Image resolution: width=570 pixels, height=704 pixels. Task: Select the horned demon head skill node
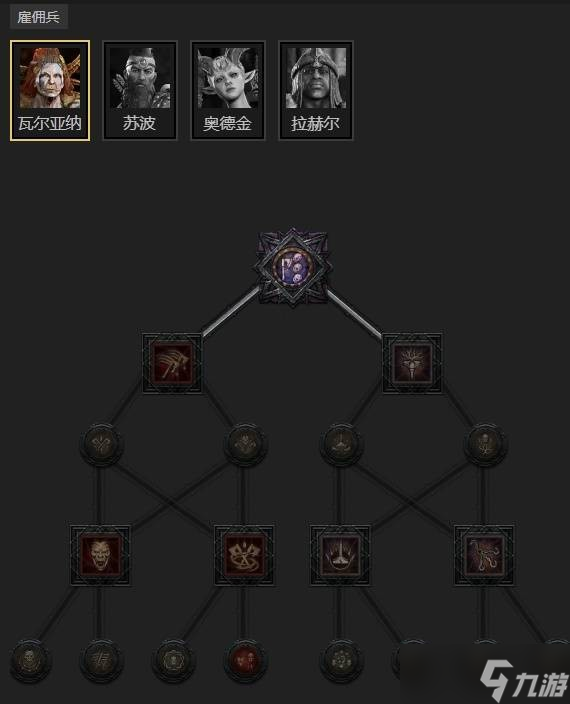click(412, 363)
